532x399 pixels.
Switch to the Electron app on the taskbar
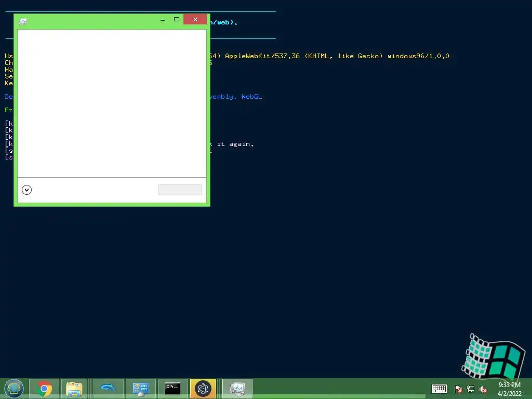[x=203, y=389]
